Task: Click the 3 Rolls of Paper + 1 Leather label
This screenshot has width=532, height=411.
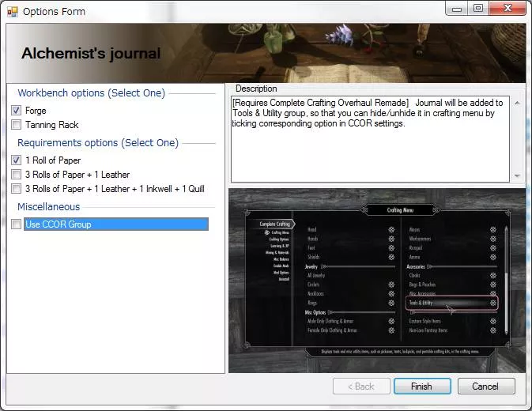Action: coord(77,175)
